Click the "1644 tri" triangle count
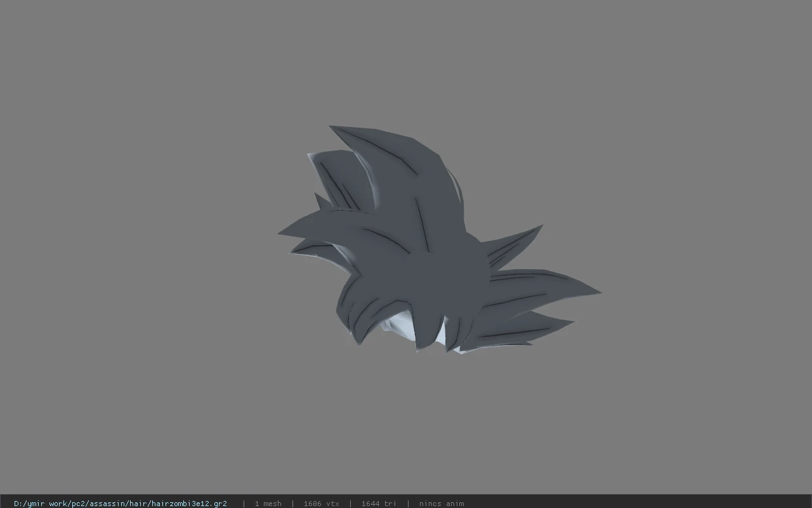 click(x=379, y=504)
